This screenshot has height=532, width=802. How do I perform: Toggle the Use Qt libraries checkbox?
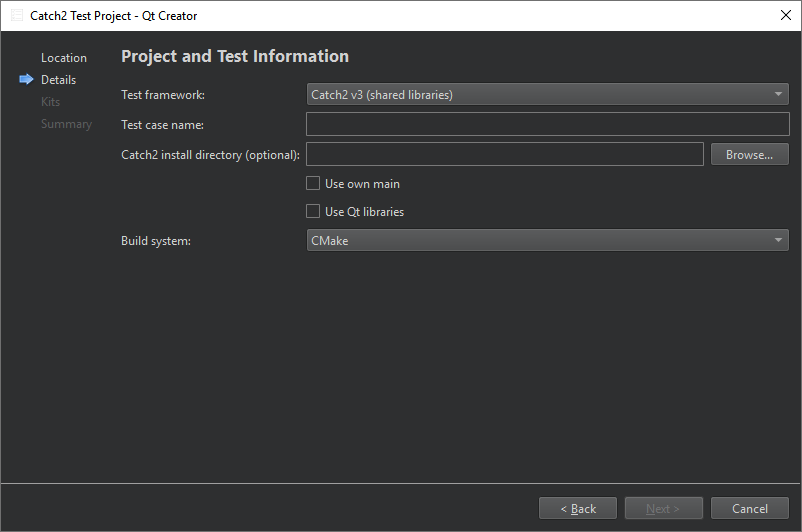[313, 212]
